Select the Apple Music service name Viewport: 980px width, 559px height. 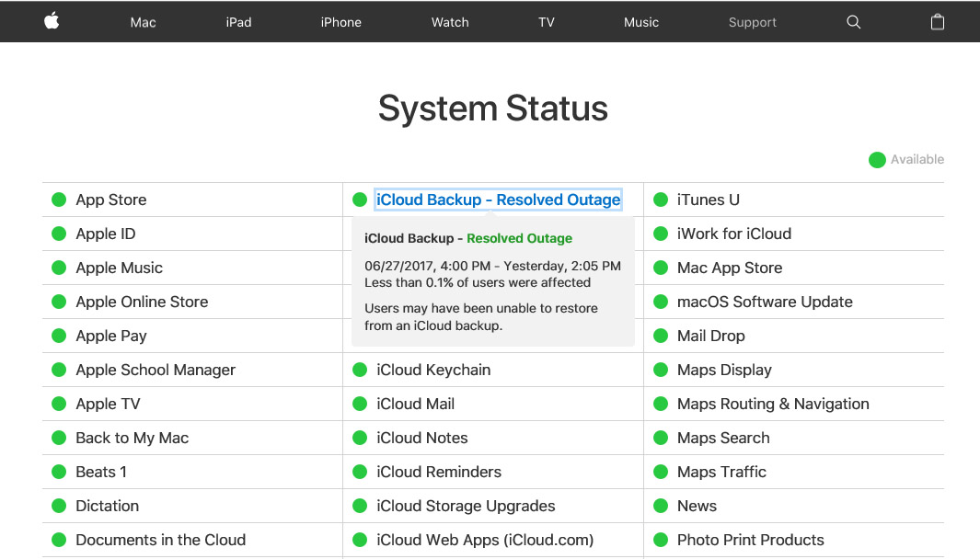point(120,268)
